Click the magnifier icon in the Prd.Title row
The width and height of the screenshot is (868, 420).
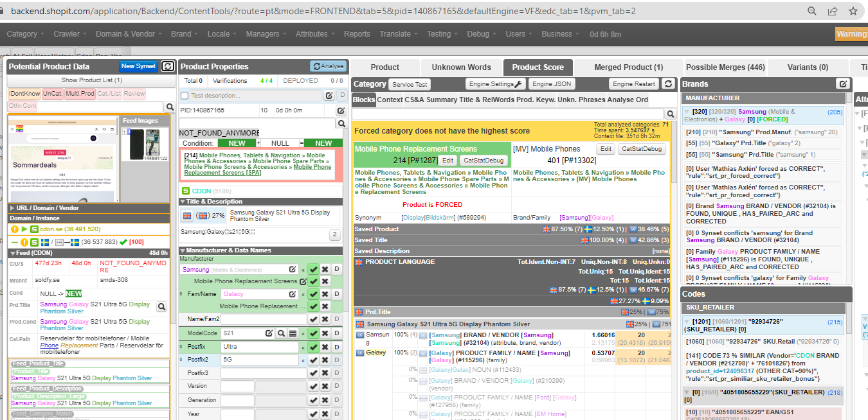[x=161, y=308]
